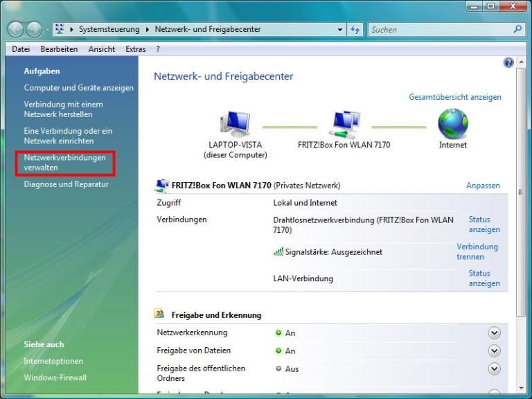Click the vertical scrollbar thumb
This screenshot has height=399, width=532.
(520, 192)
